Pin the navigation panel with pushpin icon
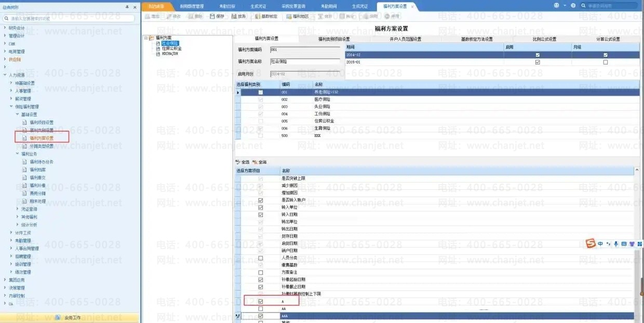This screenshot has width=644, height=323. pos(128,7)
